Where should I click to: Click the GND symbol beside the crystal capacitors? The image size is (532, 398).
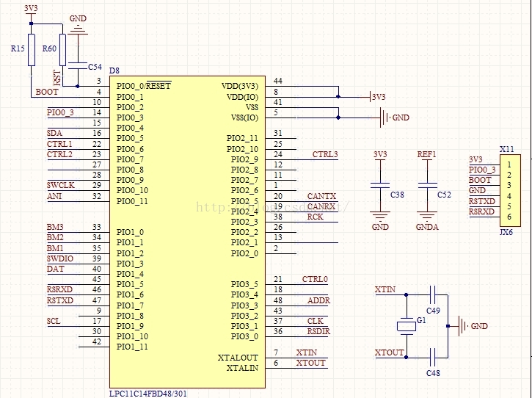tap(464, 326)
